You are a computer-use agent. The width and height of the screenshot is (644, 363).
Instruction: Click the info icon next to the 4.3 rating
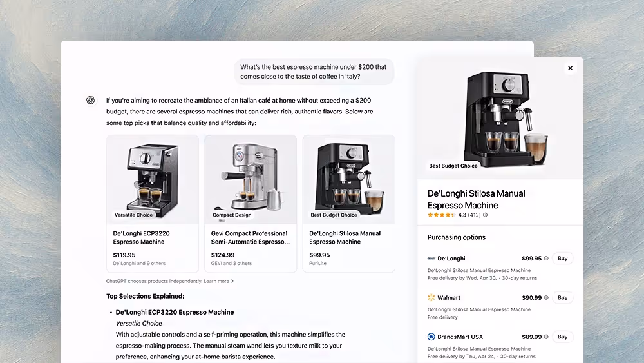point(485,215)
